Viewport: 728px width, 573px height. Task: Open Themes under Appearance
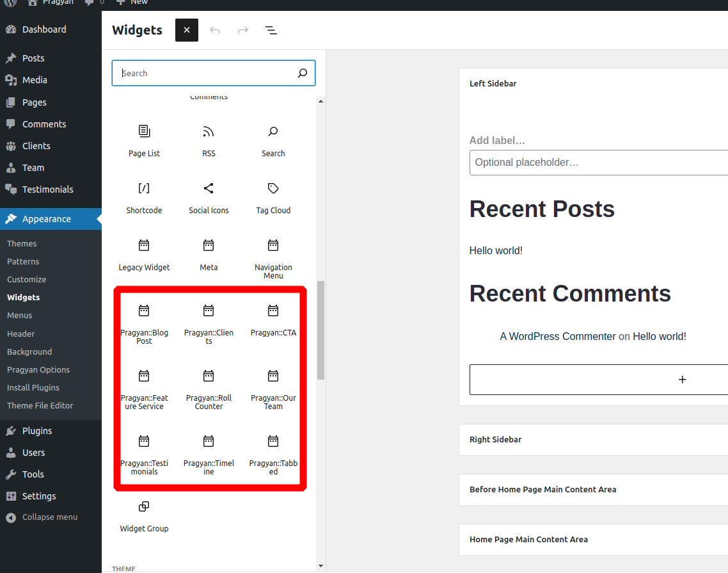click(x=22, y=243)
